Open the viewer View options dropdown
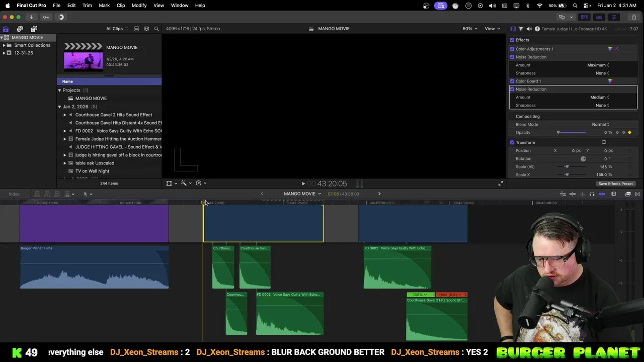The width and height of the screenshot is (644, 362). click(x=492, y=29)
